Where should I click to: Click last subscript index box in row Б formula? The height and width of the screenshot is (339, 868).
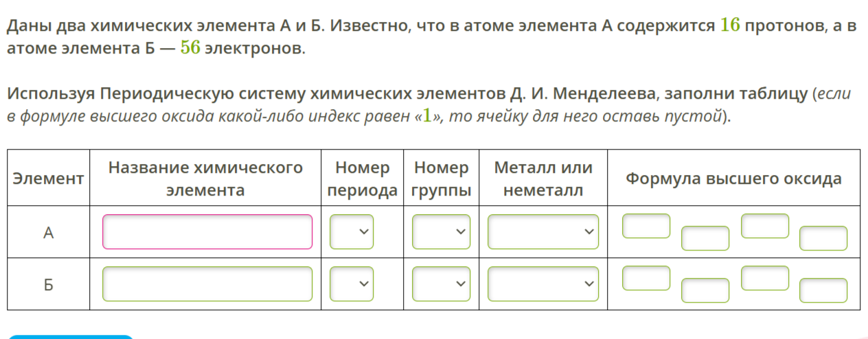(823, 291)
